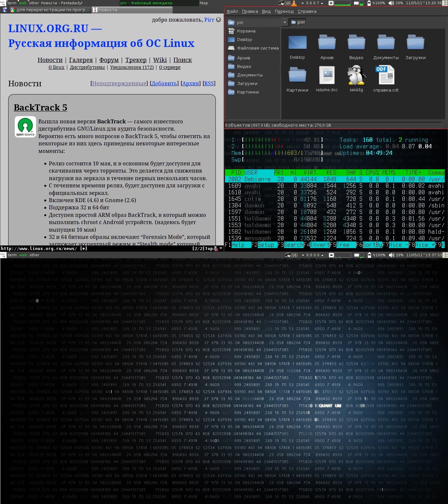Select the справка.odt file icon
Viewport: 448px width, 504px height.
[386, 75]
